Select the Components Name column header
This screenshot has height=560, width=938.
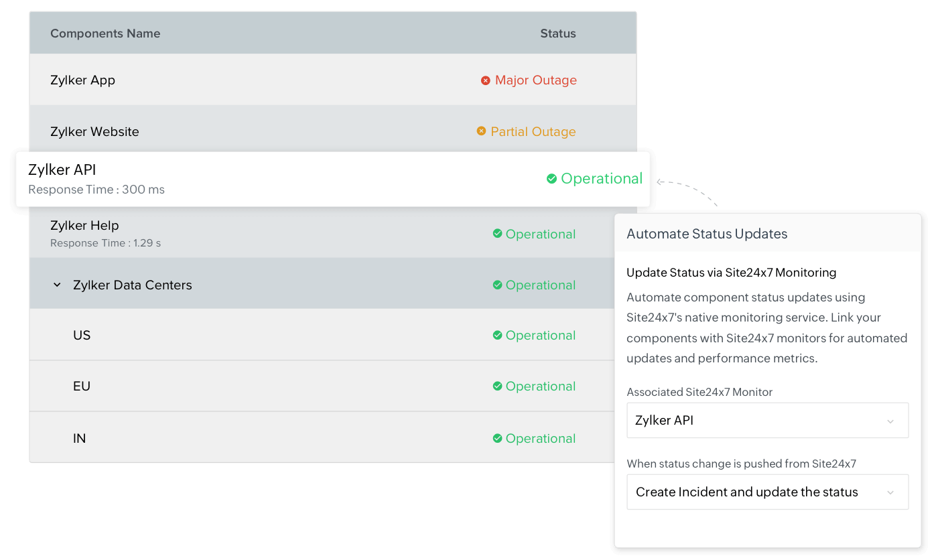[x=105, y=33]
